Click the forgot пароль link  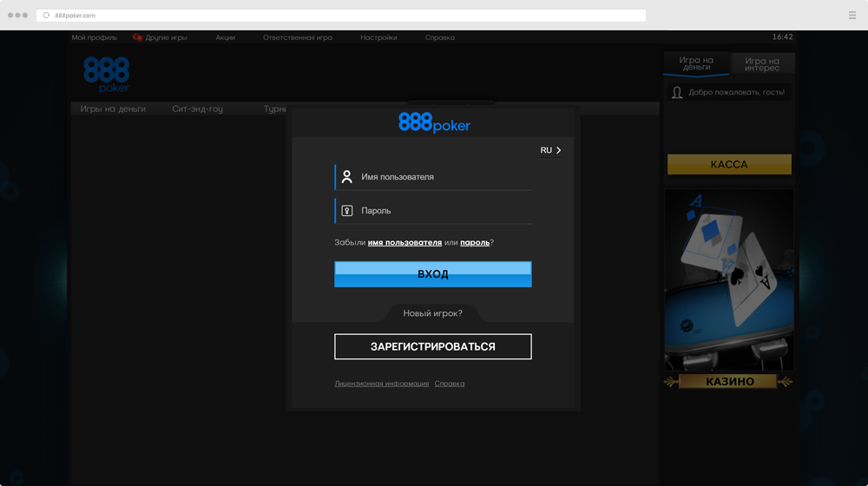tap(475, 242)
